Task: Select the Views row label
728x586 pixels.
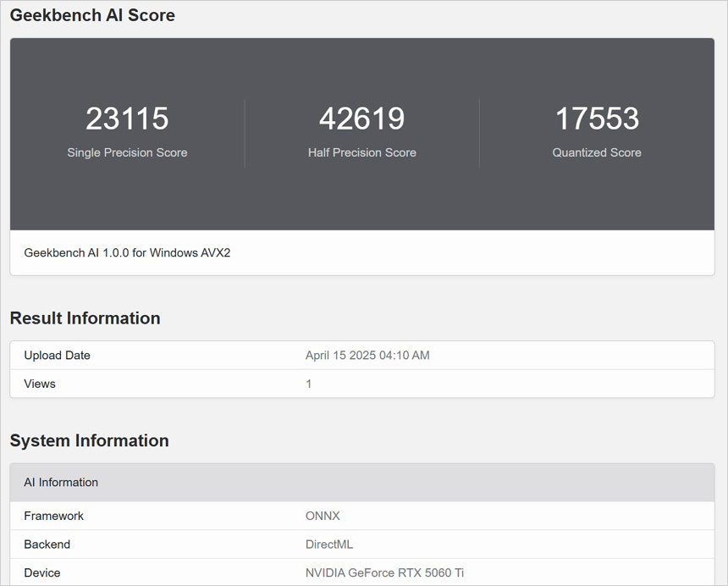Action: [40, 384]
